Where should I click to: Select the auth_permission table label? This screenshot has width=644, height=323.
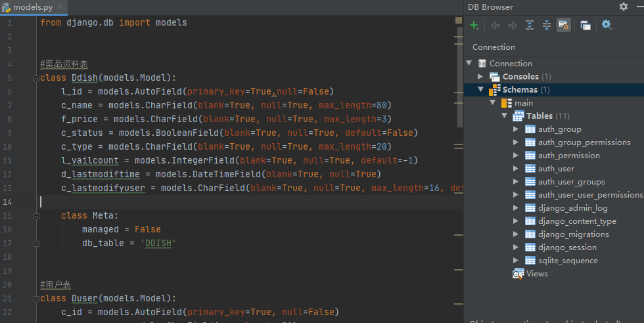click(569, 156)
